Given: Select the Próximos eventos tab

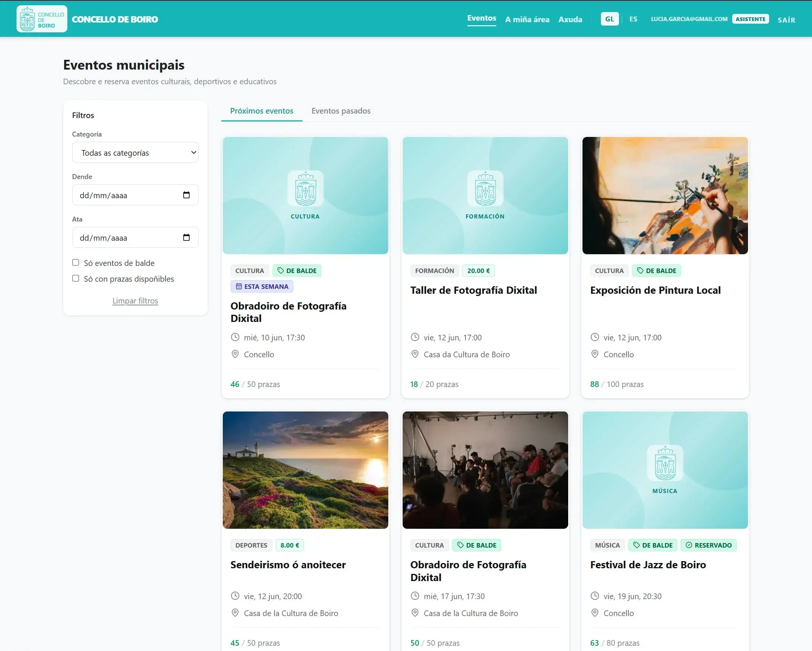Looking at the screenshot, I should coord(262,111).
